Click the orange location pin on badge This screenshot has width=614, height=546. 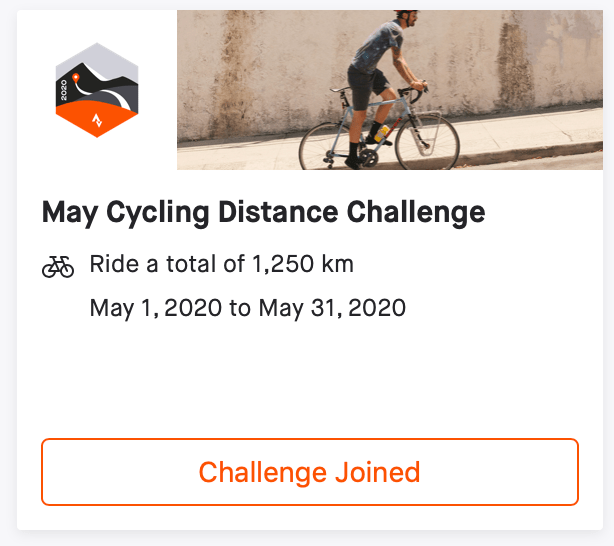coord(77,77)
